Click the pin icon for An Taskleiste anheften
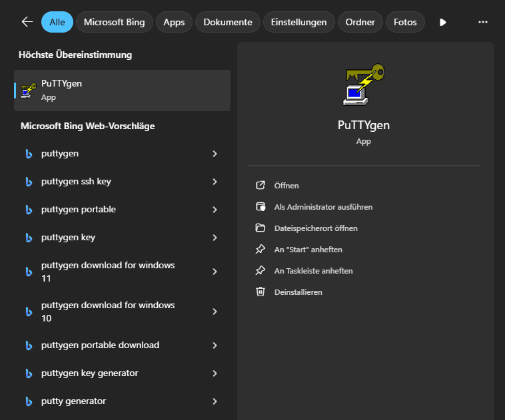 pos(260,270)
